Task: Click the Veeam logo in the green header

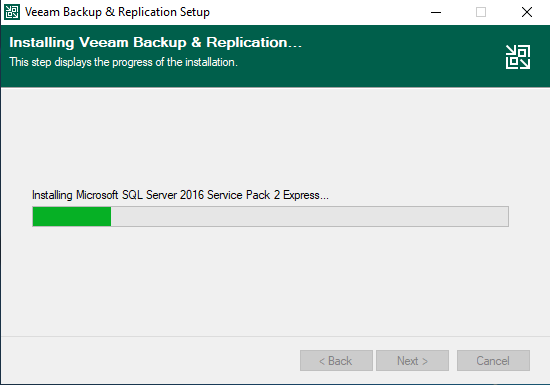Action: 518,57
